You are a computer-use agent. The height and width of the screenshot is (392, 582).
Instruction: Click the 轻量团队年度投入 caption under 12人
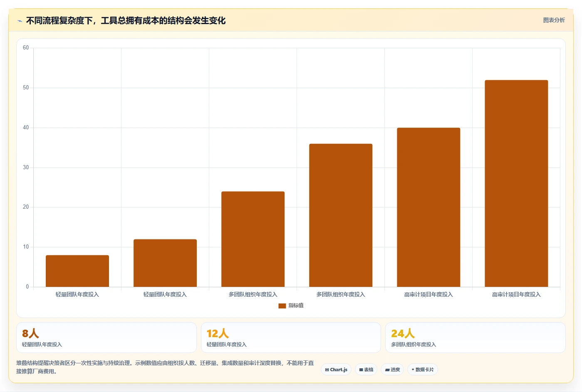pos(227,345)
